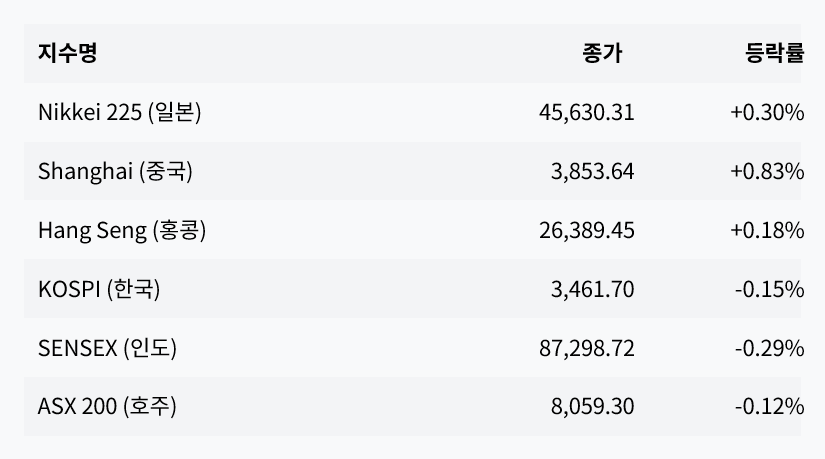
Task: Click Nikkei closing price 45,630.31
Action: click(586, 112)
